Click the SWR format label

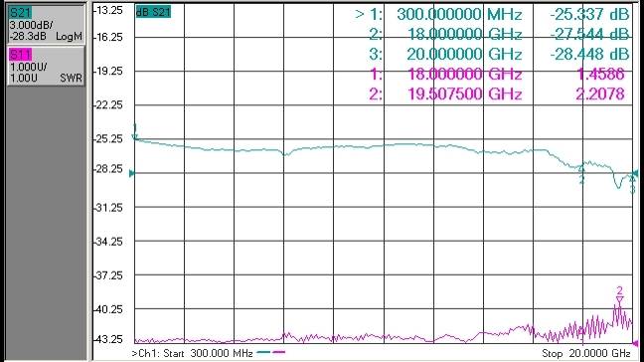point(71,78)
